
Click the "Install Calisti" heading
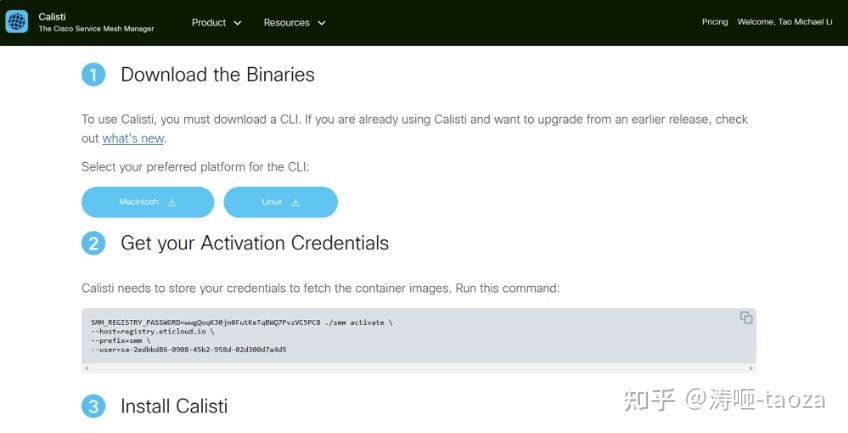(x=174, y=406)
